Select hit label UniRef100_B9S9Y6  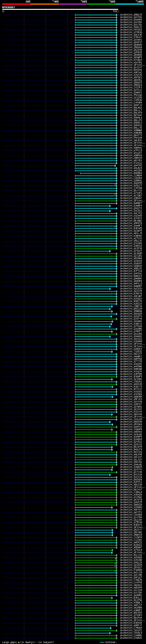click(x=131, y=70)
